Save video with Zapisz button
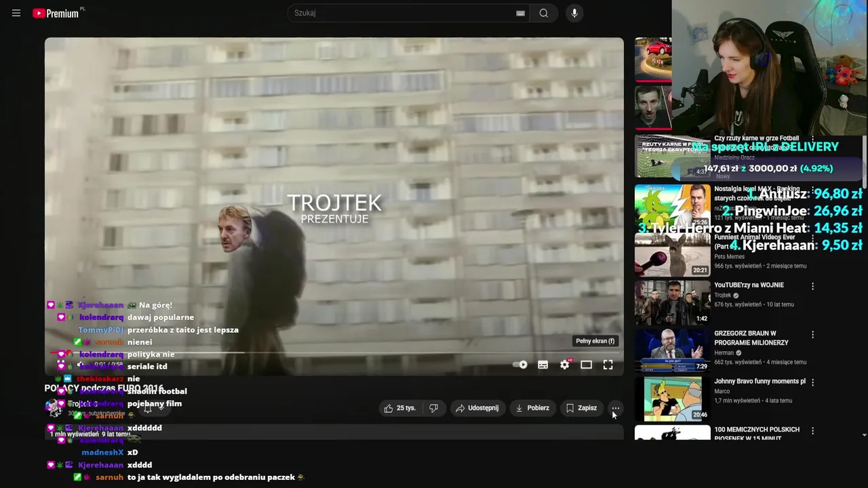Screen dimensions: 868x488 (581, 408)
